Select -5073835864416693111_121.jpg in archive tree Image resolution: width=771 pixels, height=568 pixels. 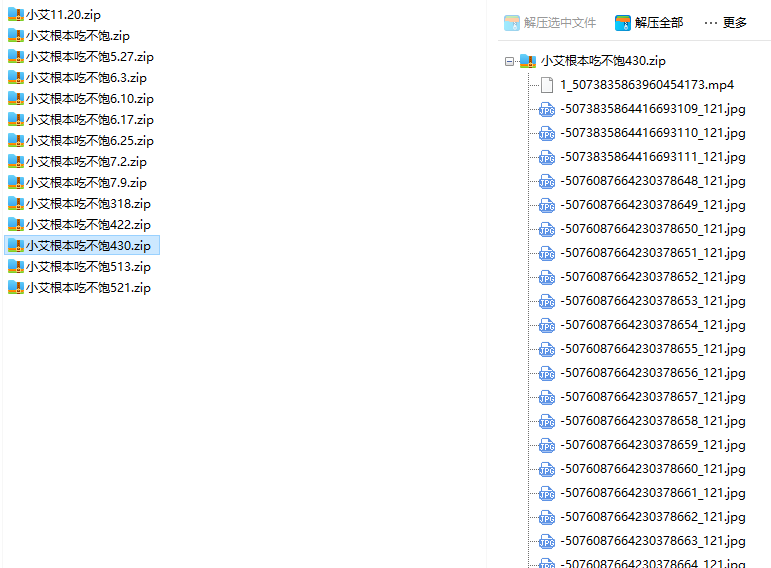653,157
